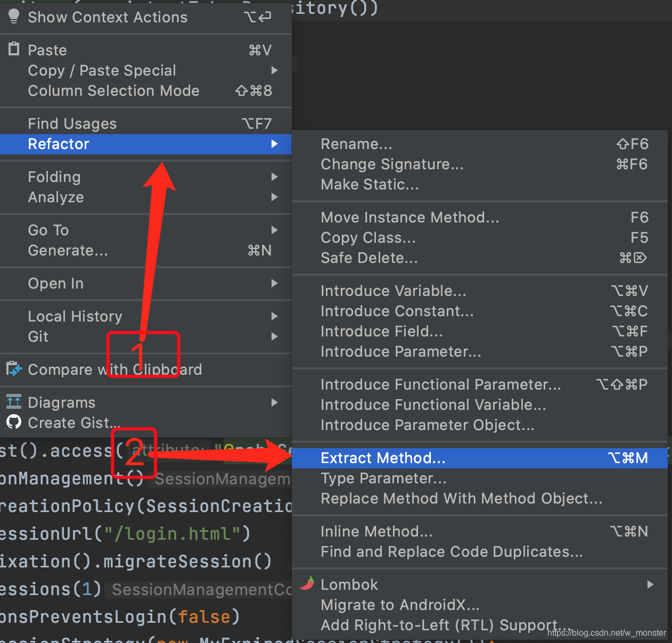Choose Migrate to AndroidX...
This screenshot has height=643, width=672.
click(480, 605)
